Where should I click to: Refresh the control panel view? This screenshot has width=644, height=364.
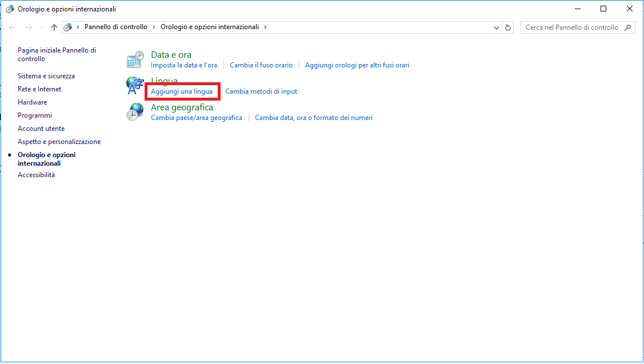[508, 27]
